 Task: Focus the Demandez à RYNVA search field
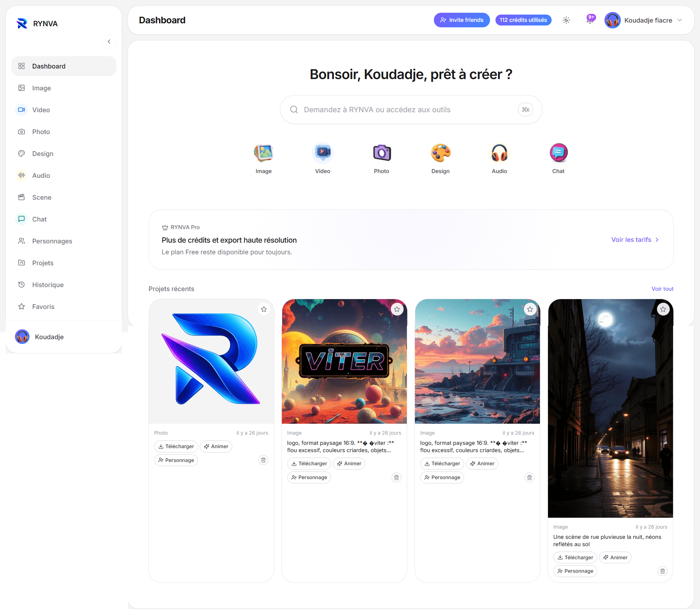coord(411,110)
